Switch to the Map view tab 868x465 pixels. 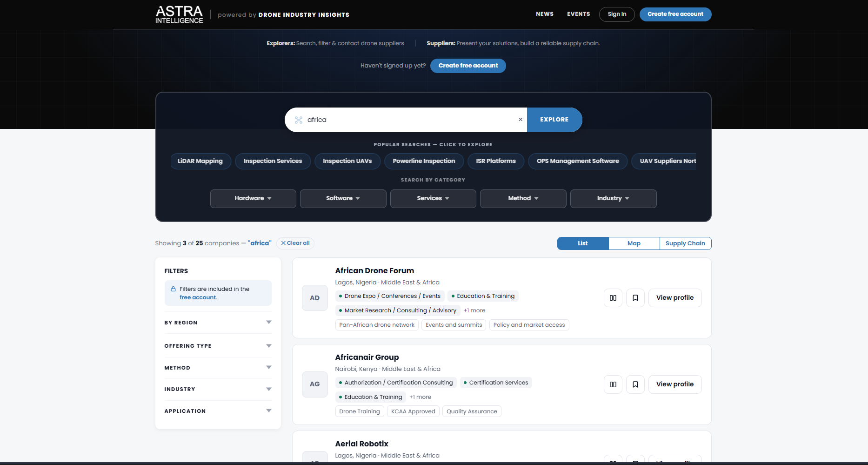click(x=634, y=243)
